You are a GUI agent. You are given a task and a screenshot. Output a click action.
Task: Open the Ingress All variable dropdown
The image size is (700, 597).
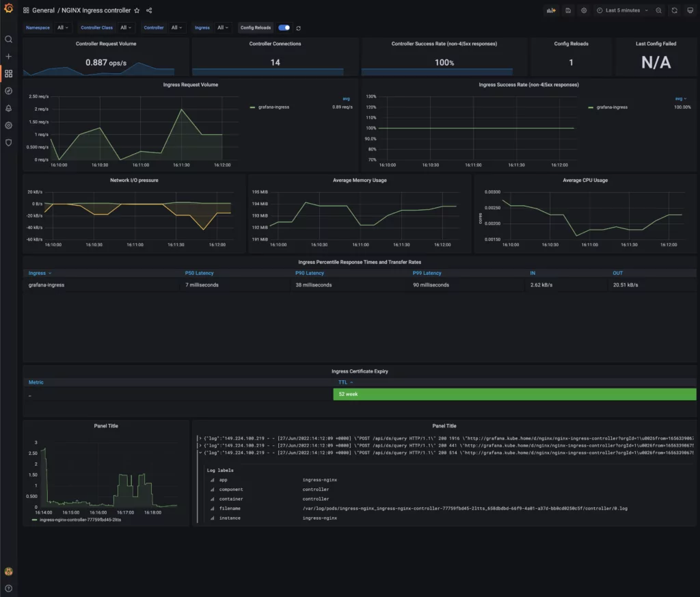pos(222,27)
